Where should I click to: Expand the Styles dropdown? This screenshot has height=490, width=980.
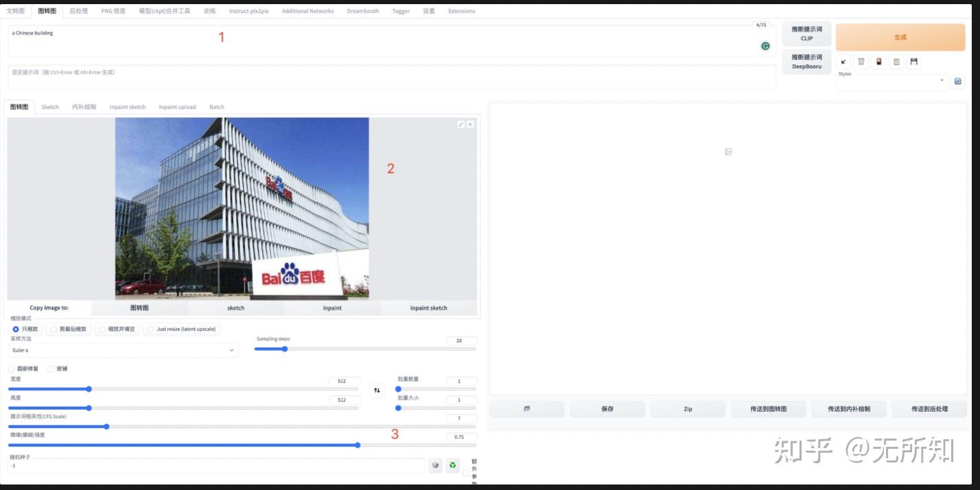(891, 81)
